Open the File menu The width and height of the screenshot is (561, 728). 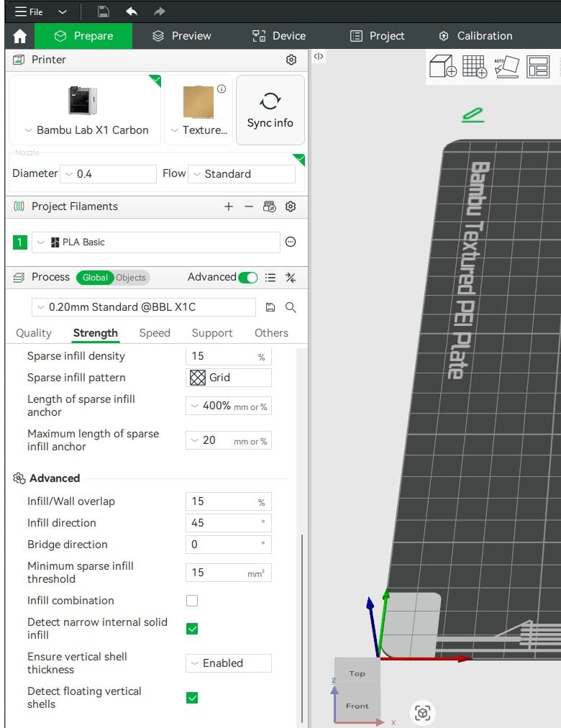click(x=29, y=12)
